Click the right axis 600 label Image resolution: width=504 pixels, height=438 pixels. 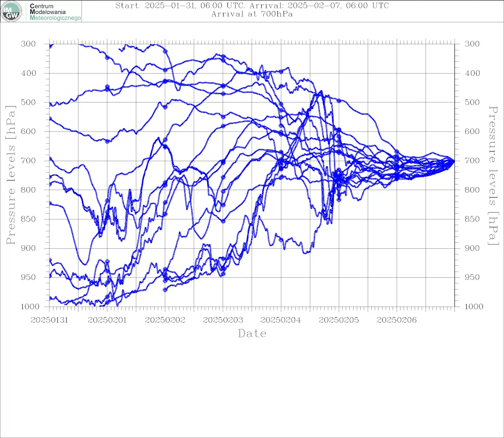click(472, 131)
